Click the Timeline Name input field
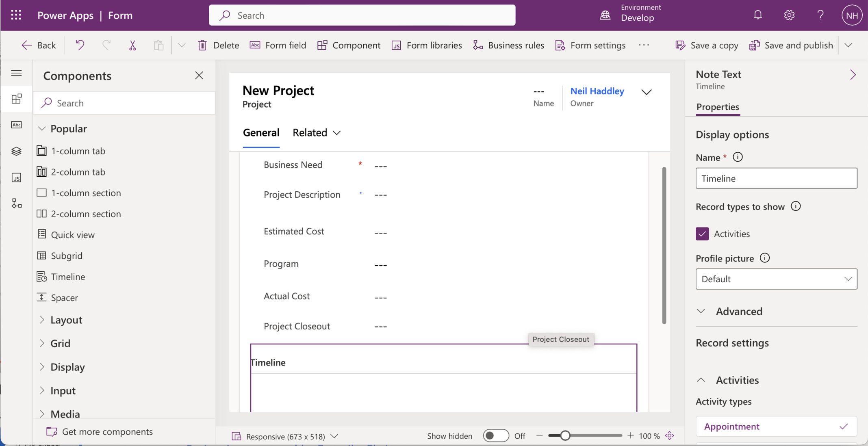This screenshot has width=868, height=446. [x=776, y=178]
